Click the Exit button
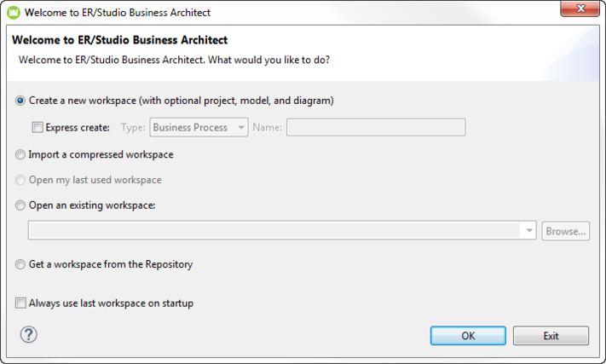Screen dimensions: 606x364 pos(551,336)
